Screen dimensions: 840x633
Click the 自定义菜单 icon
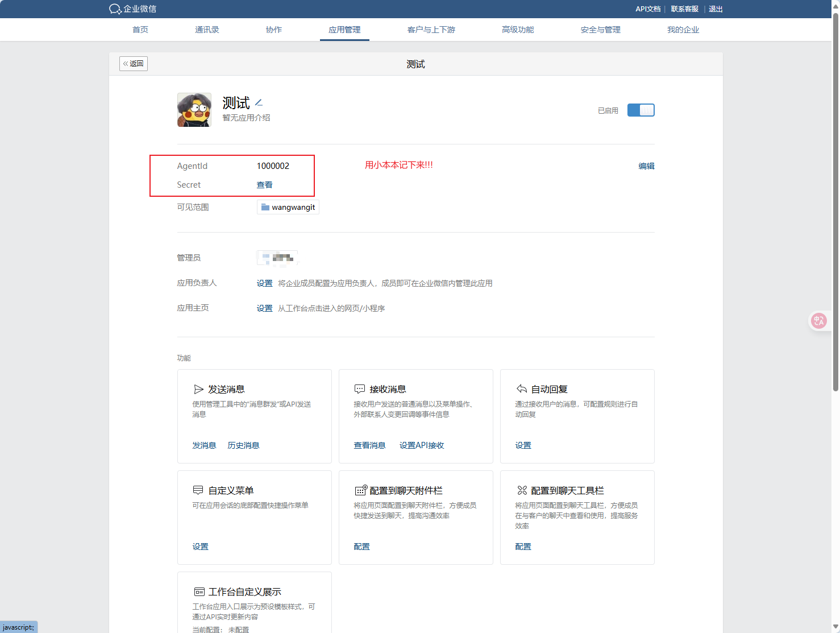click(198, 490)
